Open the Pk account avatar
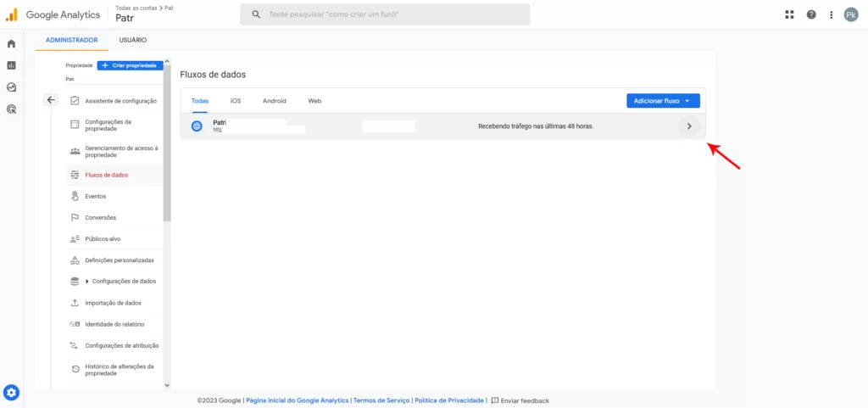 [851, 15]
